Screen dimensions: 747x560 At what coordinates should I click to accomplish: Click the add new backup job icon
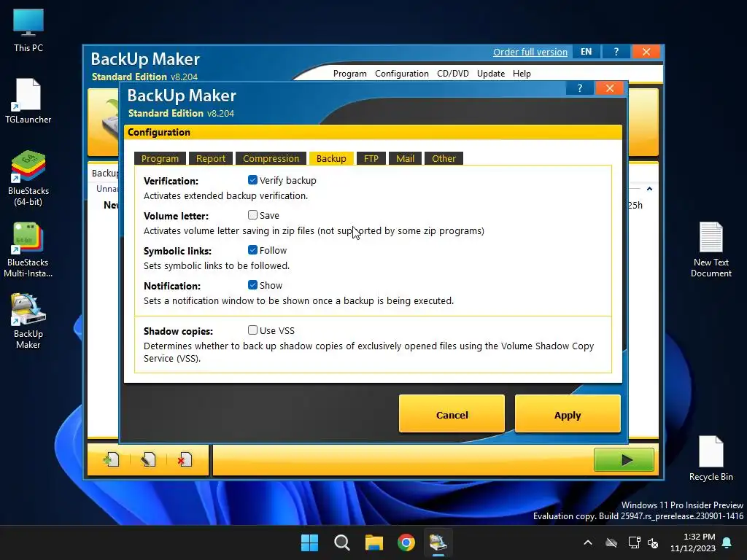click(x=112, y=460)
